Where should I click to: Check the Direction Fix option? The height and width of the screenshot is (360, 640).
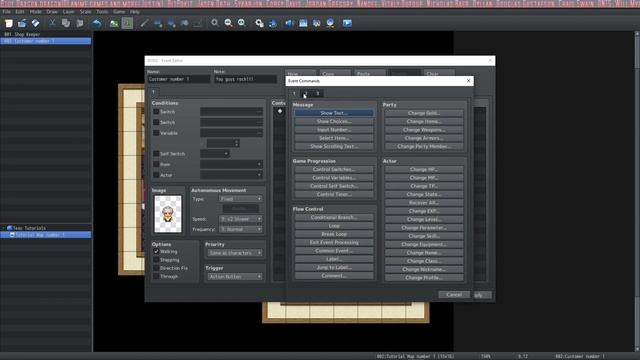point(156,268)
